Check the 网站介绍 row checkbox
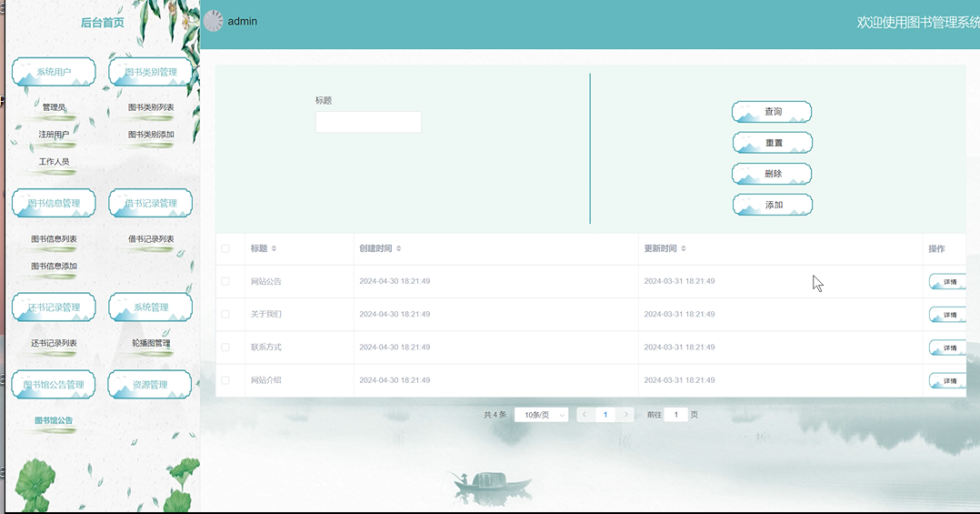The width and height of the screenshot is (980, 514). [x=225, y=380]
